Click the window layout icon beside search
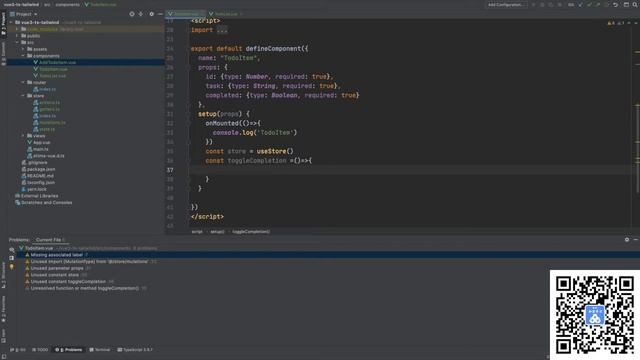Viewport: 640px width, 360px height. click(626, 4)
